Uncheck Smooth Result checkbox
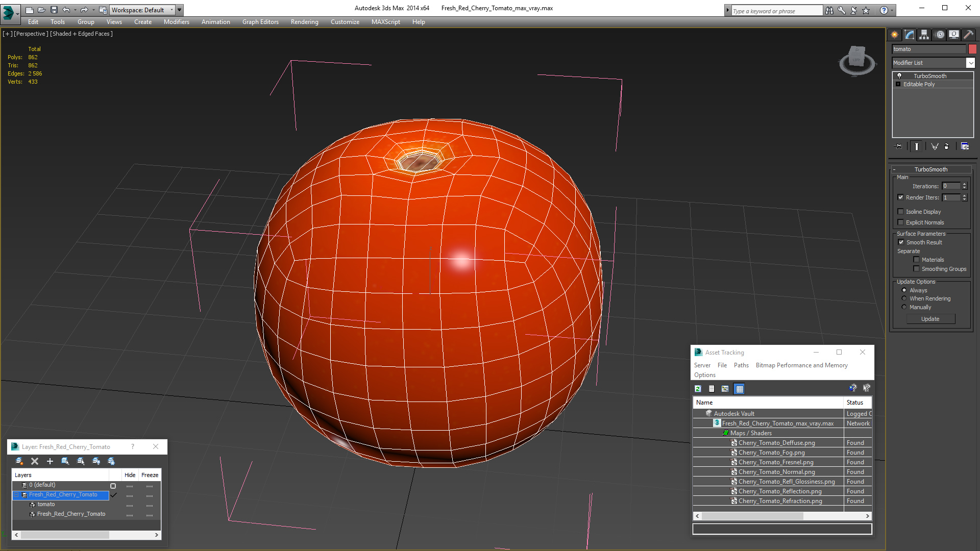 [x=901, y=242]
